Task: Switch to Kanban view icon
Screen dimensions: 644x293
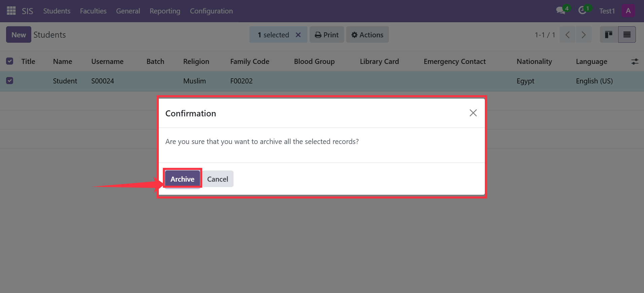Action: click(609, 35)
